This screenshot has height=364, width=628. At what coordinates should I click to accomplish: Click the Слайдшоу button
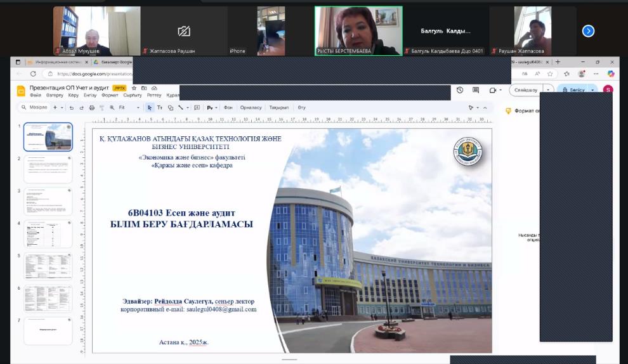(x=526, y=90)
